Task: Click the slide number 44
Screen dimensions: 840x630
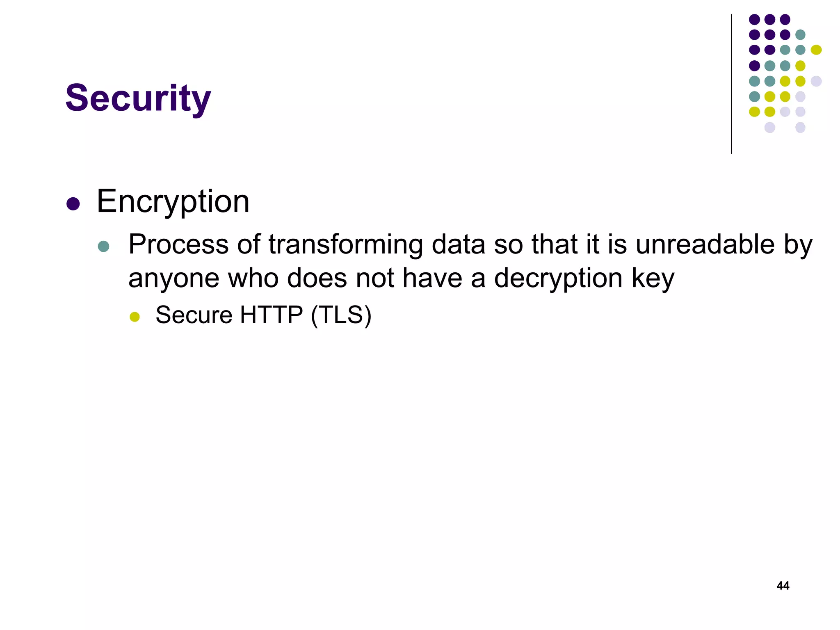Action: point(783,586)
